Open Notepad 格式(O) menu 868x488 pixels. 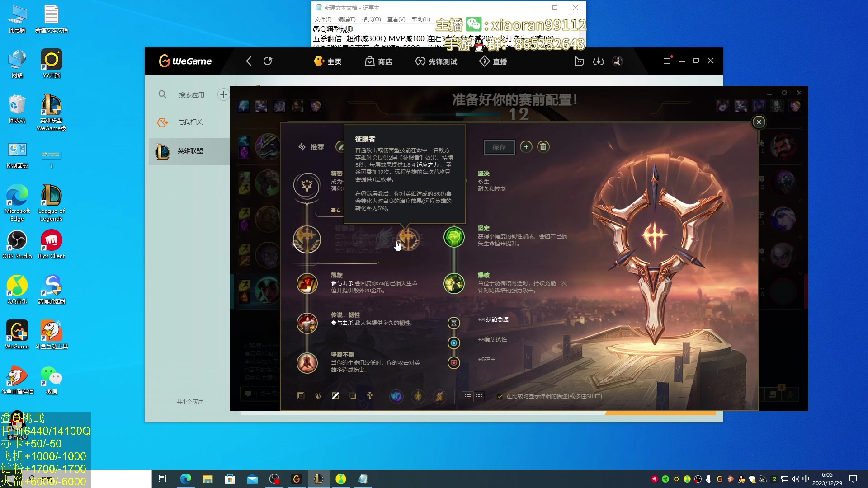pyautogui.click(x=371, y=19)
